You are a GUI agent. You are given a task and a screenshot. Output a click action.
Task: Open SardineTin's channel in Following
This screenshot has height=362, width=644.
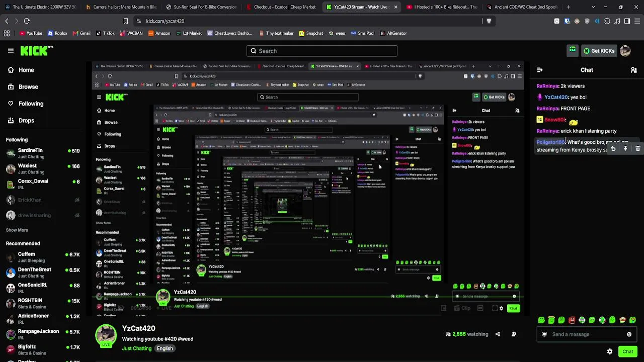tap(43, 153)
